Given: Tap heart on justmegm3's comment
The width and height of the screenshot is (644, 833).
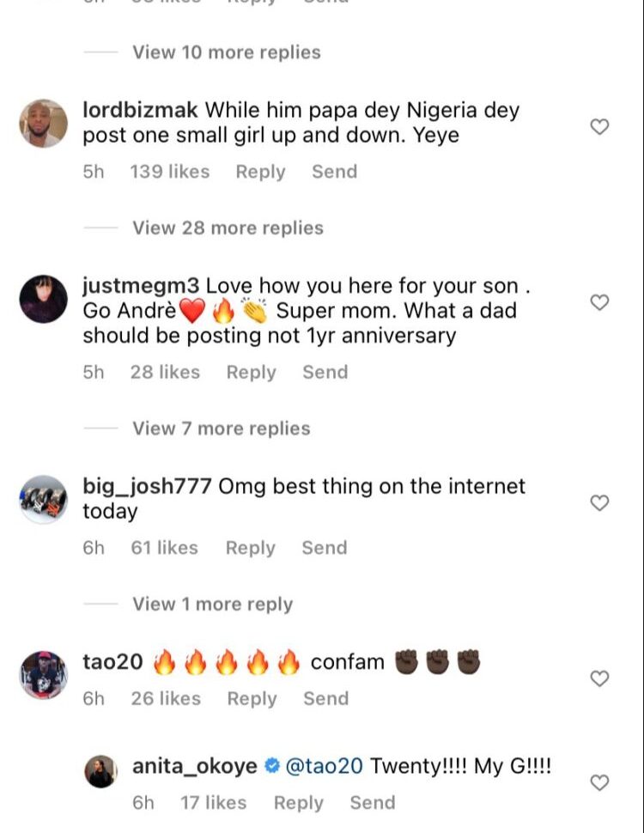Looking at the screenshot, I should coord(600,302).
